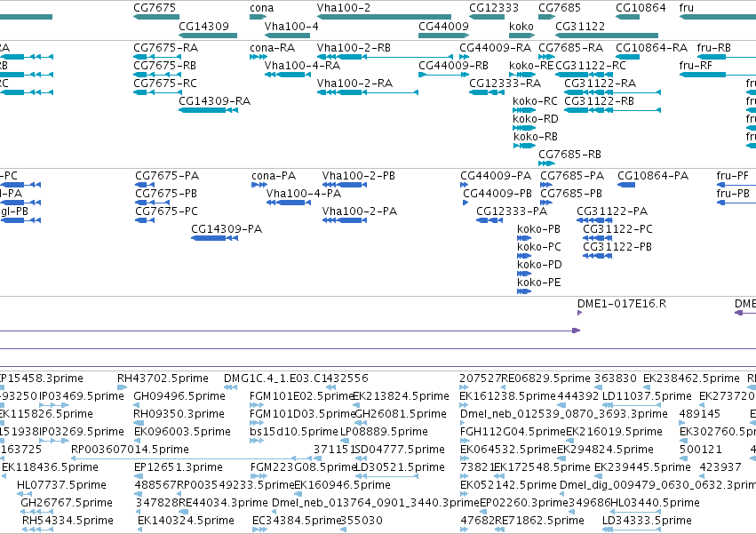Viewport: 756px width, 534px height.
Task: Click protein cona-PA
Action: (274, 176)
